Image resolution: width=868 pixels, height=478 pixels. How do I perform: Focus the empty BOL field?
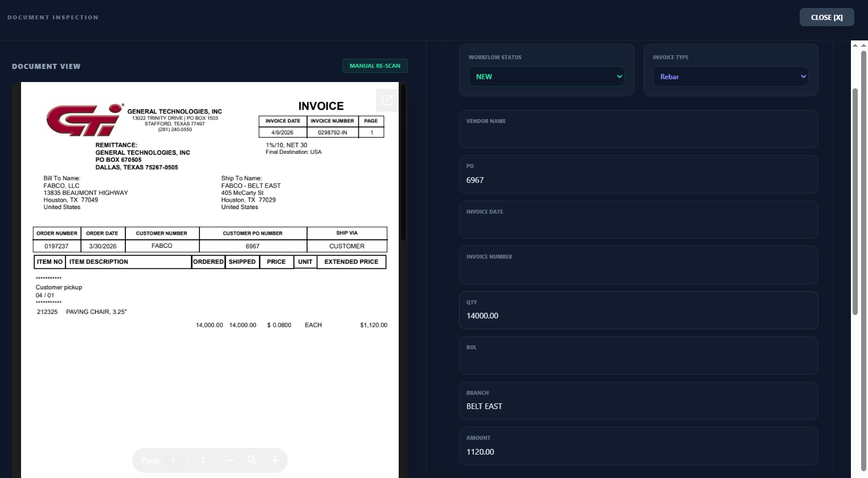638,356
